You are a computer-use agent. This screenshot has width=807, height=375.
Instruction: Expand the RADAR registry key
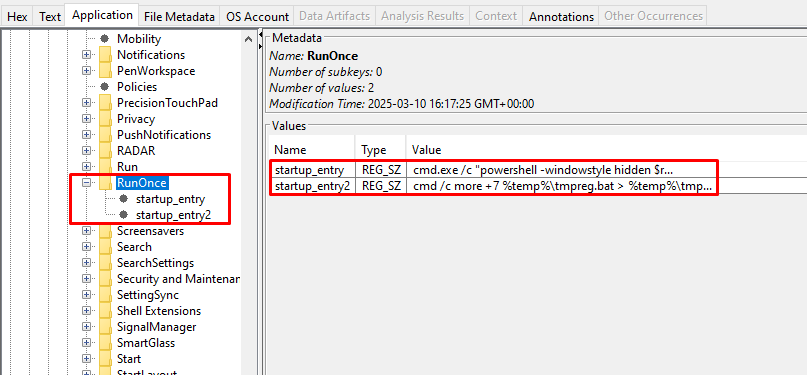(x=86, y=151)
